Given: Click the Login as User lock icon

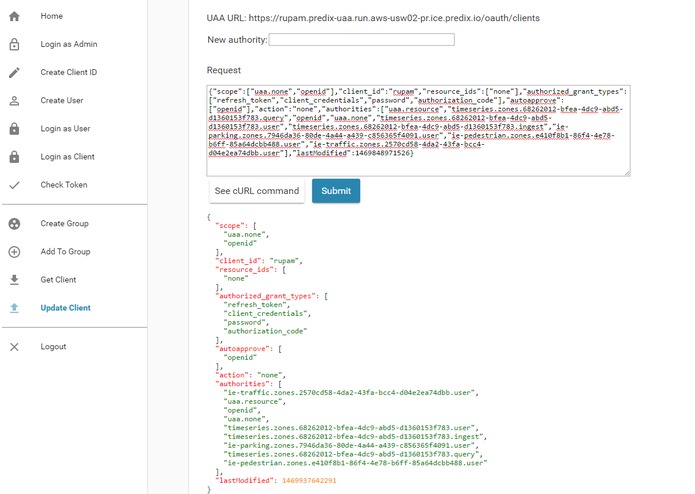Looking at the screenshot, I should tap(14, 129).
